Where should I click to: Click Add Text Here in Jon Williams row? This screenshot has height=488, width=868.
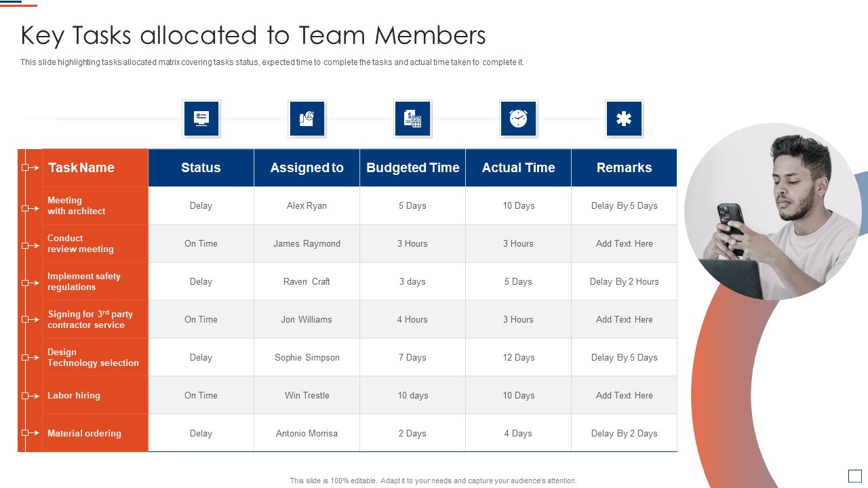coord(625,319)
